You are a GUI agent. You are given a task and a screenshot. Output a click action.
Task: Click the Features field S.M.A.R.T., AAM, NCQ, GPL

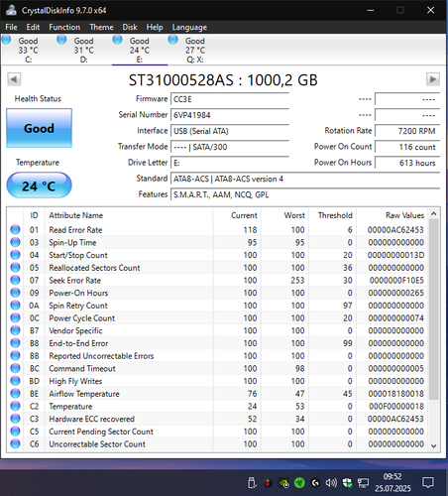(x=305, y=194)
